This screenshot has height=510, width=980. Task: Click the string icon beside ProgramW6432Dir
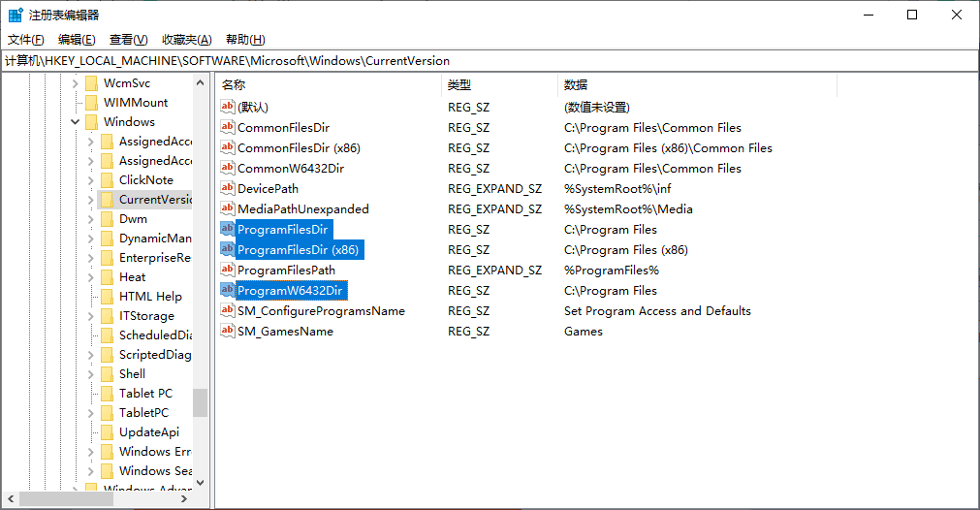tap(228, 290)
